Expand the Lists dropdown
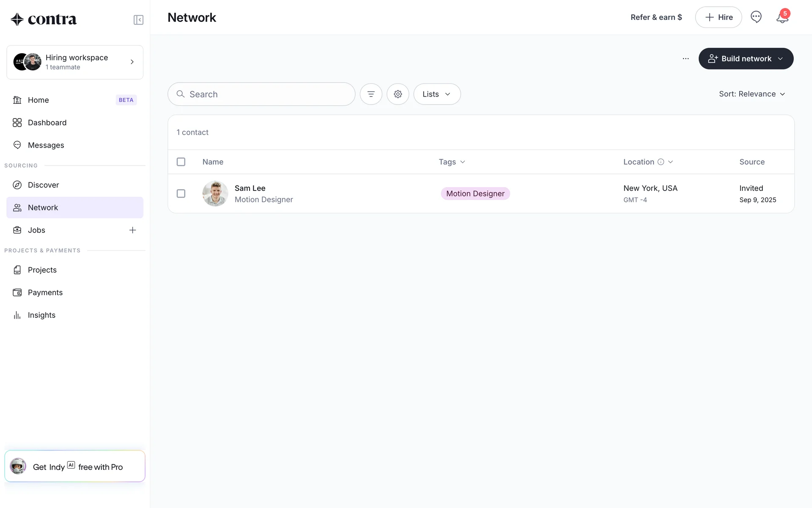The width and height of the screenshot is (812, 508). [x=437, y=94]
